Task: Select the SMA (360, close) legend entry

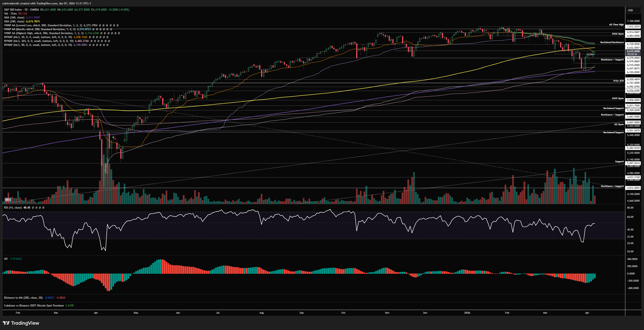Action: [x=14, y=18]
